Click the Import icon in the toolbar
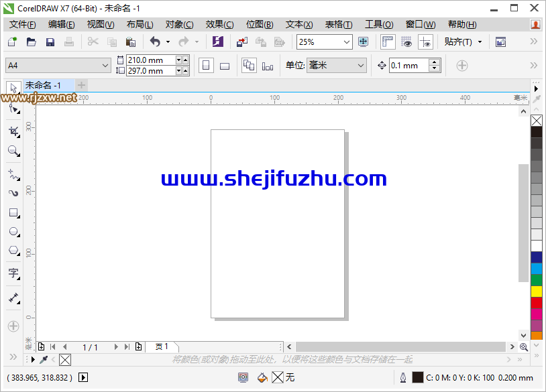 [x=242, y=42]
